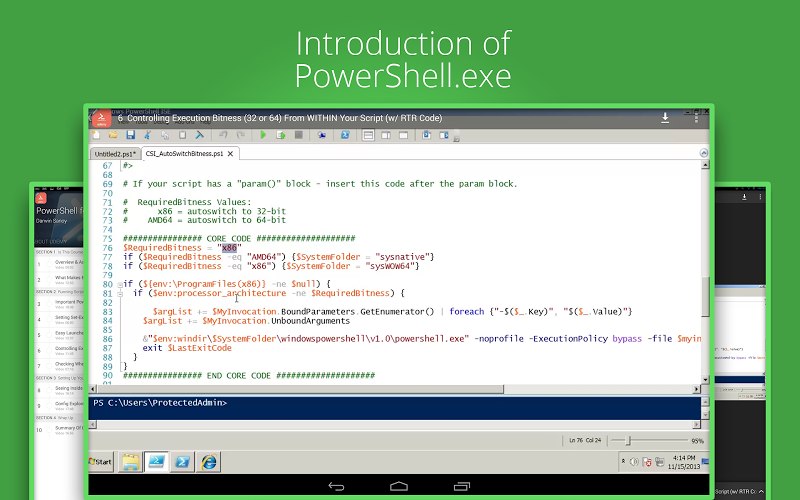This screenshot has width=800, height=500.
Task: Run the script with green play icon
Action: coord(263,135)
